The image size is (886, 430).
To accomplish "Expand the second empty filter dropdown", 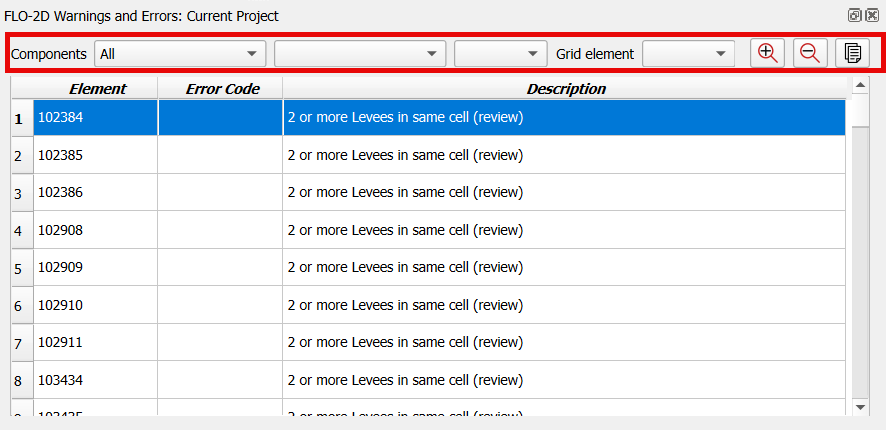I will point(360,54).
